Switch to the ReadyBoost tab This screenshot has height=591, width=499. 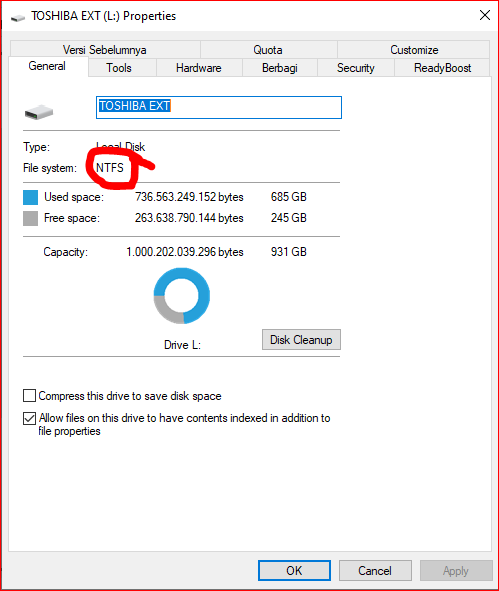pos(442,68)
